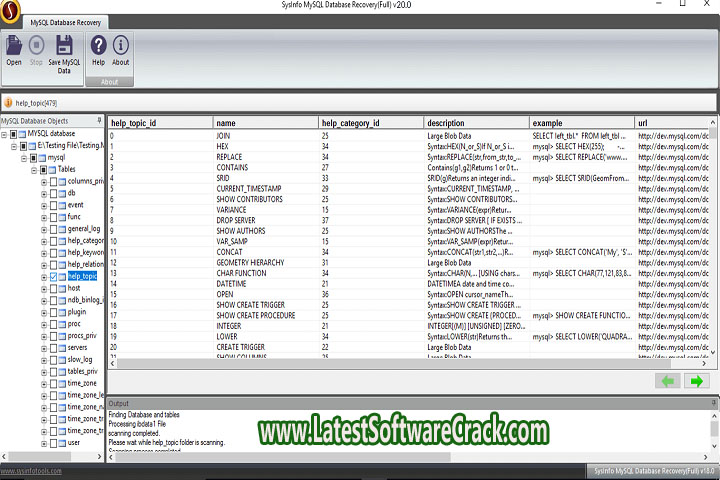Viewport: 720px width, 480px height.
Task: Expand the columns_priv table node
Action: (44, 182)
